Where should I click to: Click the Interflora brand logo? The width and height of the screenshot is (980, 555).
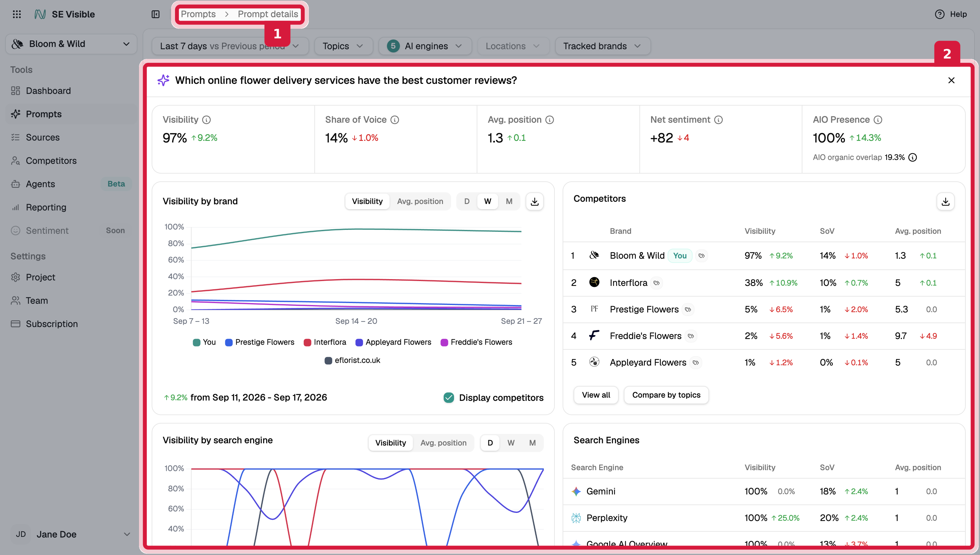pyautogui.click(x=594, y=282)
